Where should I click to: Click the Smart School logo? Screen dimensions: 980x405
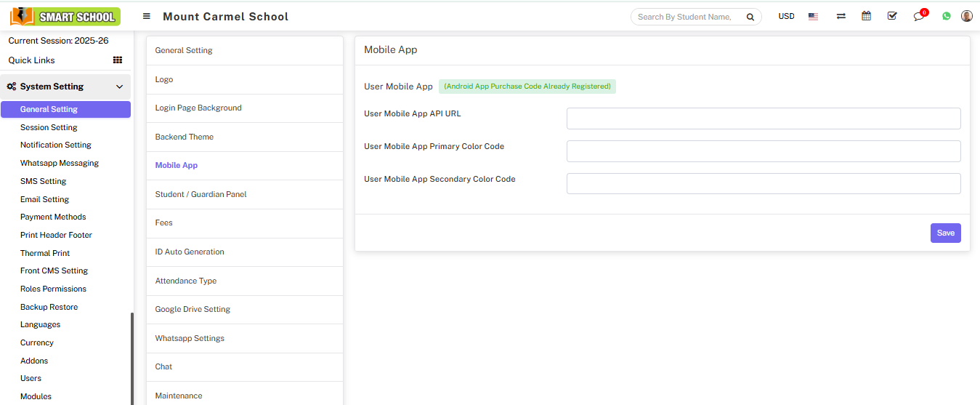tap(65, 16)
